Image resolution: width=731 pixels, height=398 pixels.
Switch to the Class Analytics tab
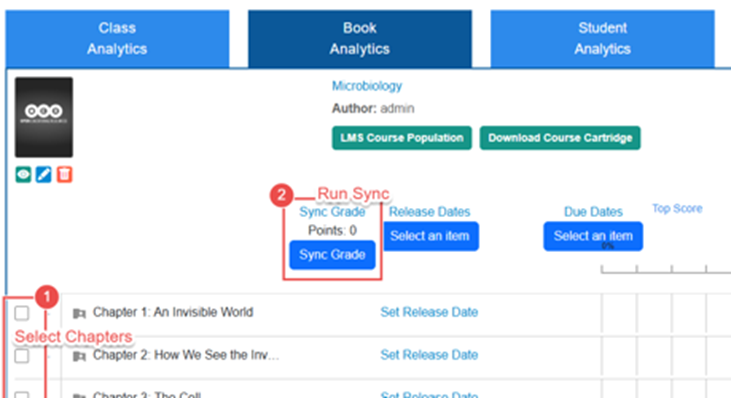point(117,39)
